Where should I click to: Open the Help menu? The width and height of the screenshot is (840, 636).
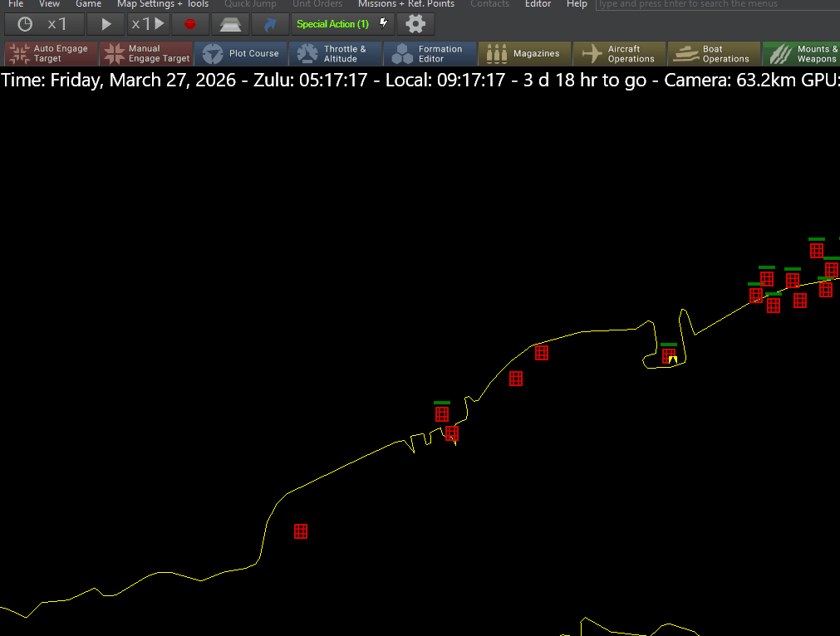coord(577,4)
